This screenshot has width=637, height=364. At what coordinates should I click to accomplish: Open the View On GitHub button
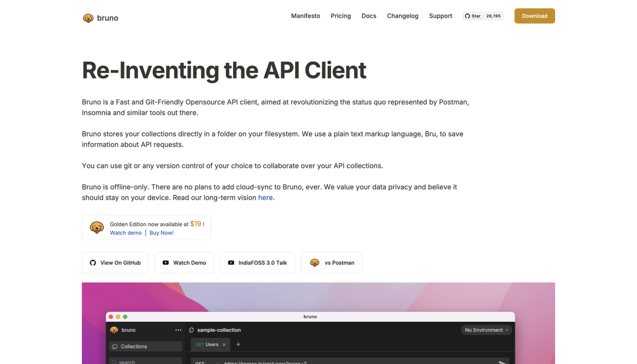pos(115,263)
